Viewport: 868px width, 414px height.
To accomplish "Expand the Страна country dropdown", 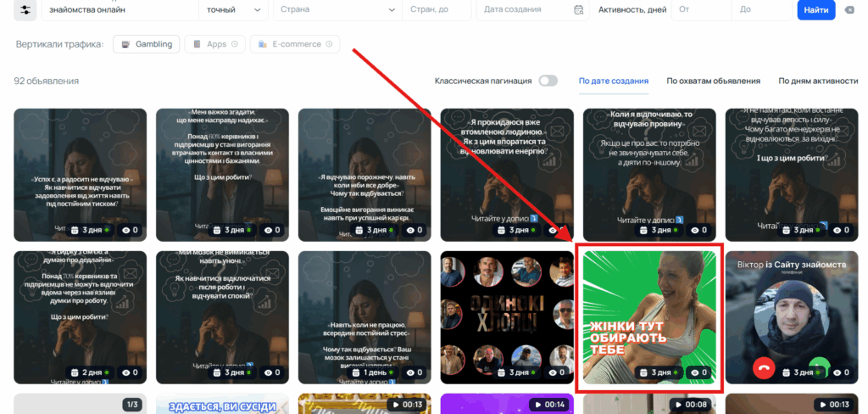I will (x=337, y=10).
